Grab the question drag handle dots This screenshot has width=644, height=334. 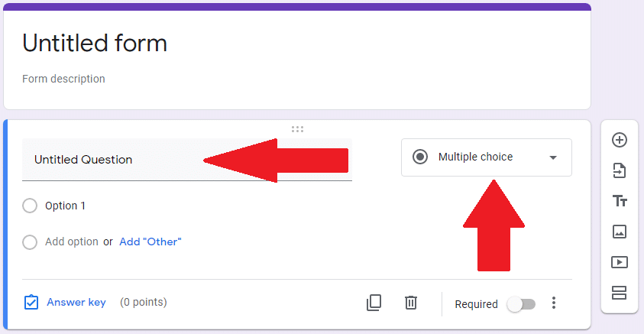pyautogui.click(x=298, y=128)
